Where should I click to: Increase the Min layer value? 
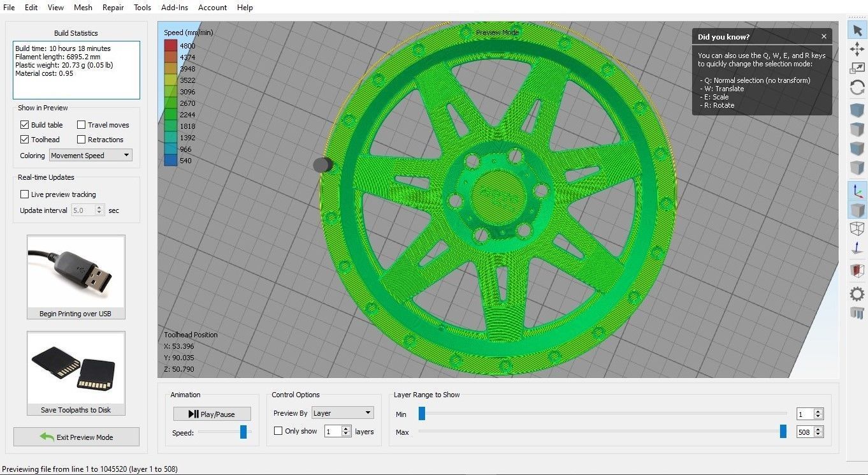[819, 411]
